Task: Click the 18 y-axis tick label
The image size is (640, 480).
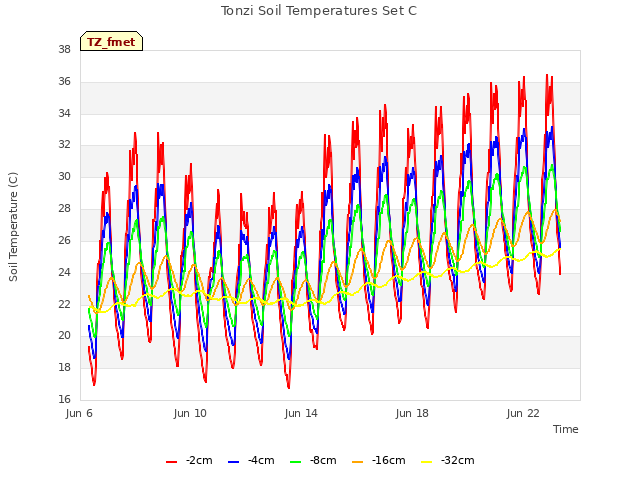Action: coord(64,367)
